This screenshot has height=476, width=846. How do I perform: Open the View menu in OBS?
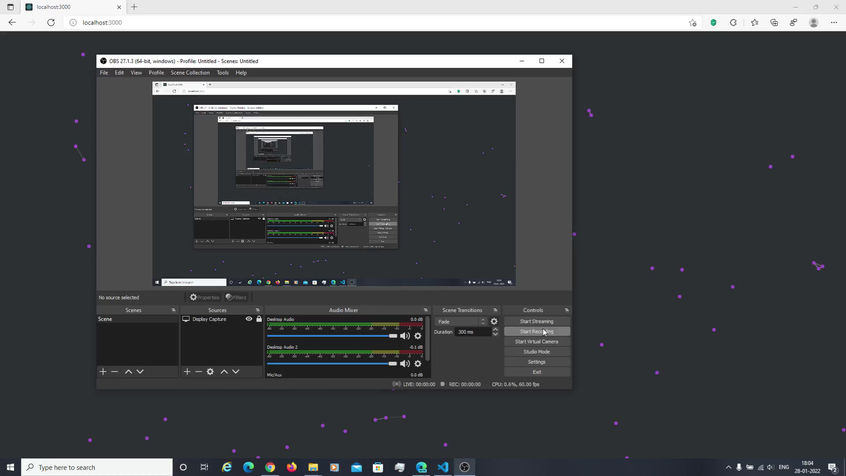pyautogui.click(x=136, y=72)
